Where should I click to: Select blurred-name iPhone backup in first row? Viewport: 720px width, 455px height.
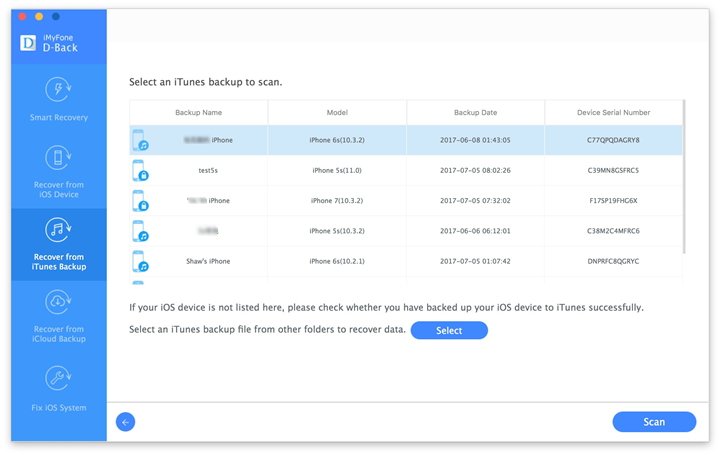[208, 140]
